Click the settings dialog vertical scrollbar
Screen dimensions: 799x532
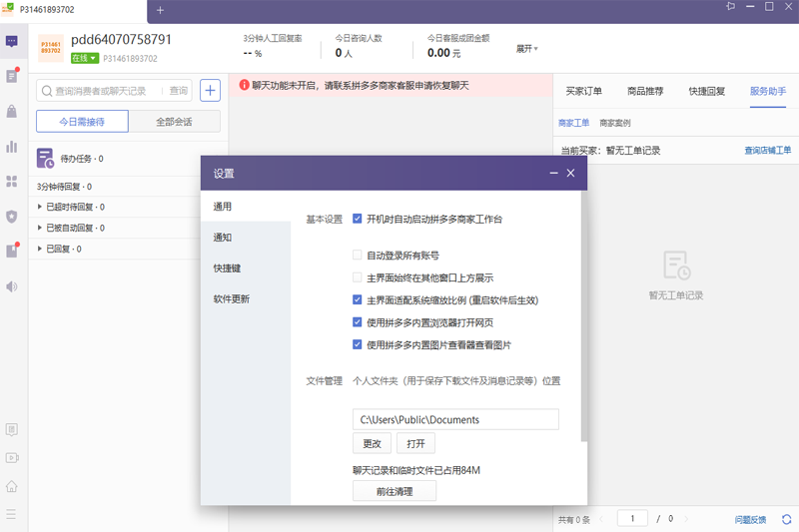tap(583, 319)
